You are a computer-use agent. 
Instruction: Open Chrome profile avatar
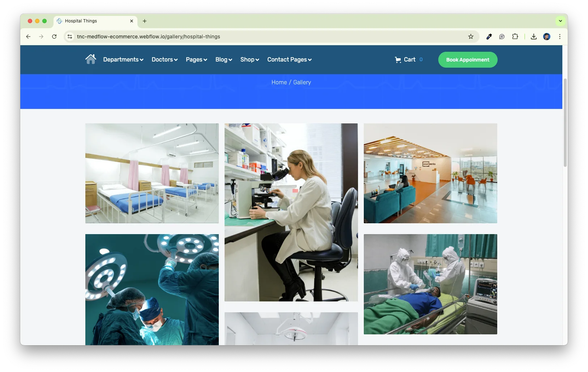click(546, 37)
